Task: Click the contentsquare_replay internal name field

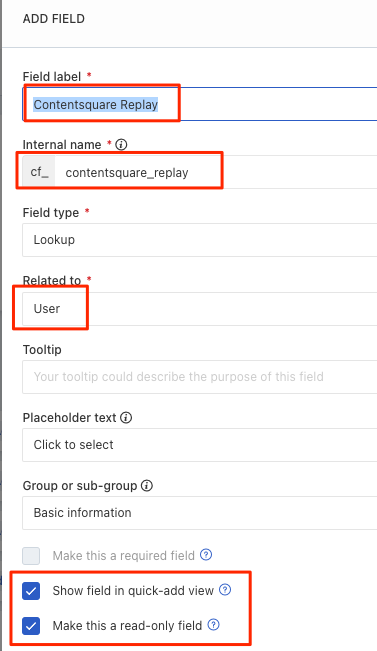Action: [x=216, y=172]
